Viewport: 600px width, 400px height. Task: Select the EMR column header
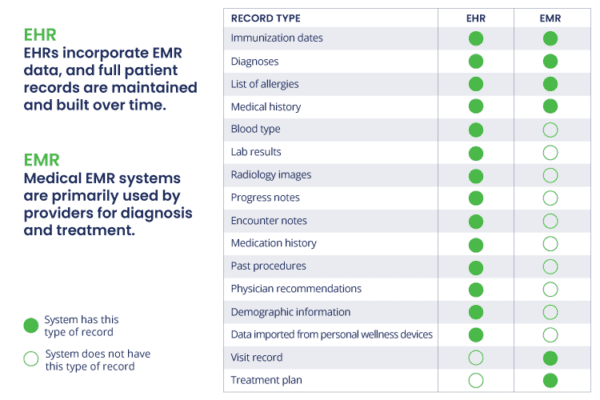tap(551, 18)
